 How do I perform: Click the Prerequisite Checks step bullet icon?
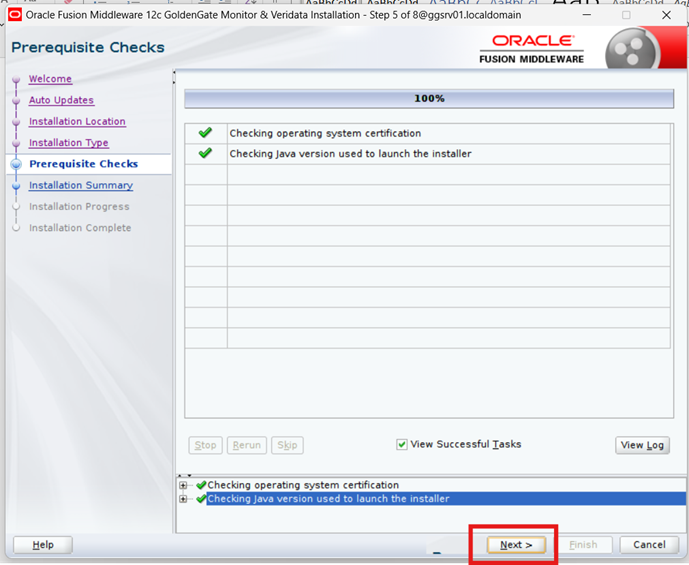coord(16,164)
